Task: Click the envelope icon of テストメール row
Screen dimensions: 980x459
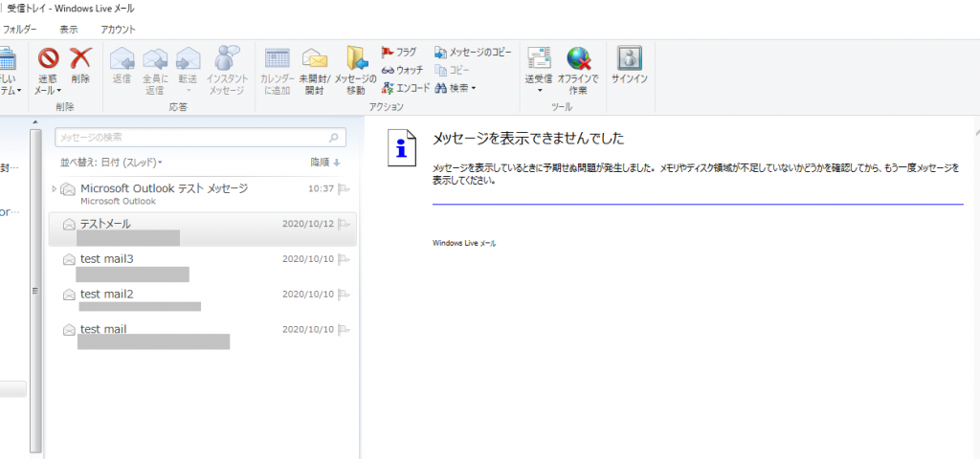Action: (x=69, y=224)
